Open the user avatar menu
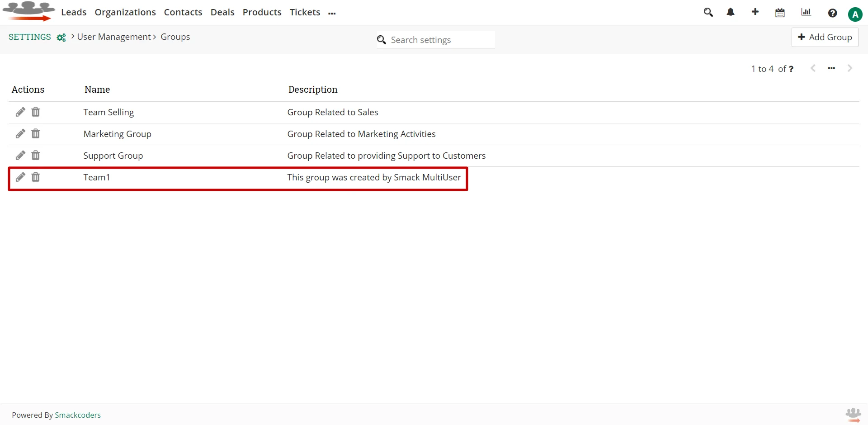This screenshot has height=425, width=868. coord(855,14)
